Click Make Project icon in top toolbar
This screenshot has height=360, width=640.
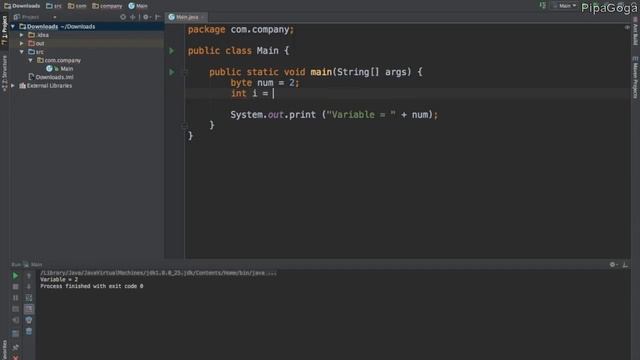[x=542, y=5]
